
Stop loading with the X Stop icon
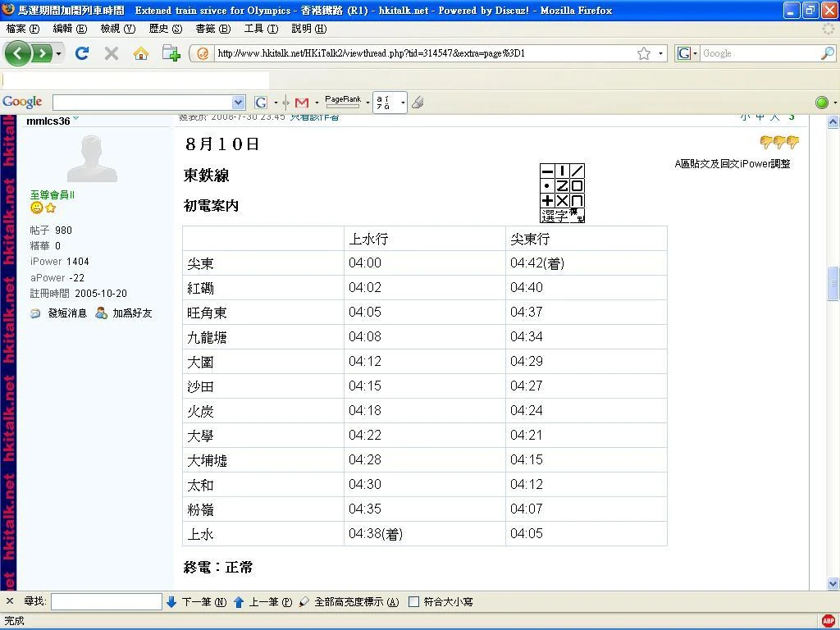coord(112,53)
